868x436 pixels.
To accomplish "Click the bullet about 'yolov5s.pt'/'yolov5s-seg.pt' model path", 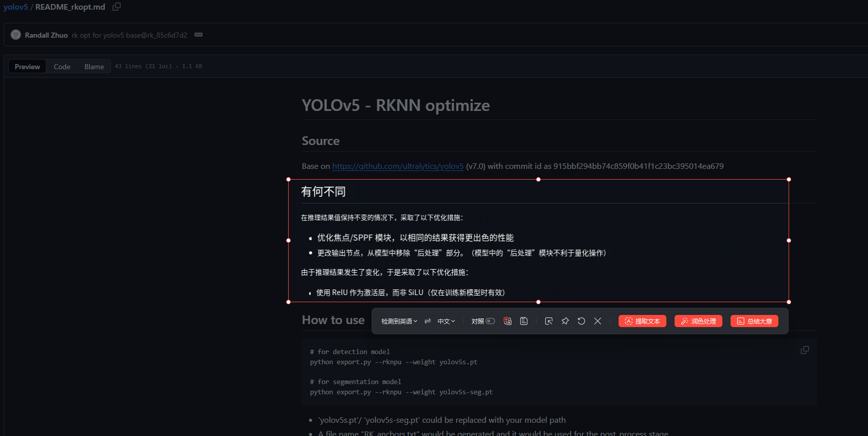I will point(442,420).
